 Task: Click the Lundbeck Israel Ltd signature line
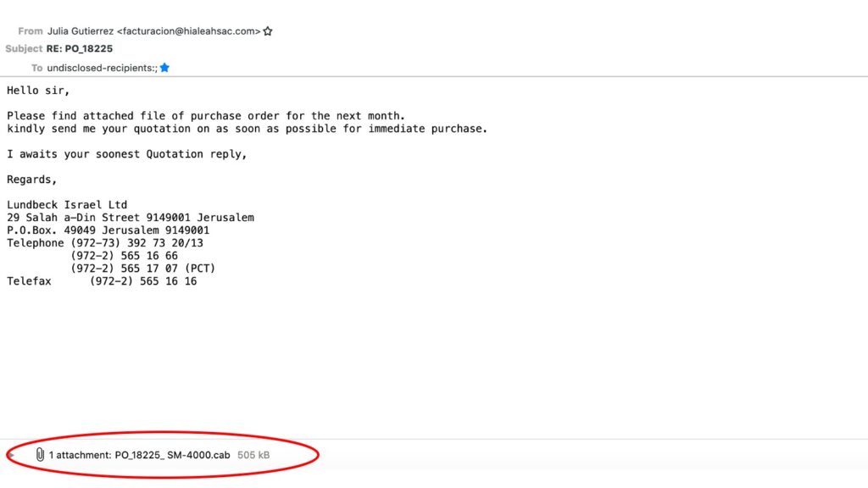click(x=67, y=205)
